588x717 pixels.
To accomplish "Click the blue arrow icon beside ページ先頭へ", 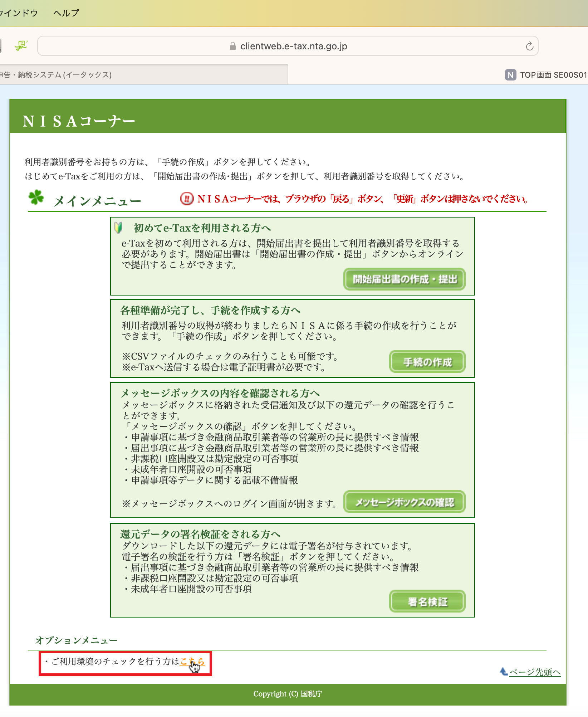I will pyautogui.click(x=504, y=672).
